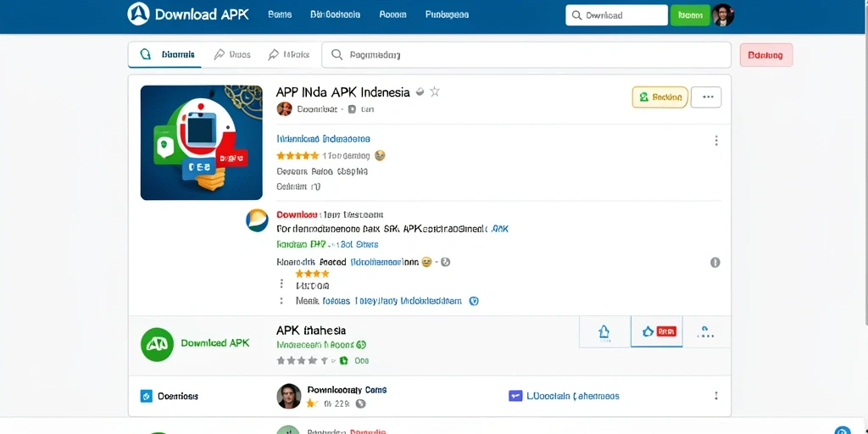Click the small green icon after the grey stars

tap(343, 360)
